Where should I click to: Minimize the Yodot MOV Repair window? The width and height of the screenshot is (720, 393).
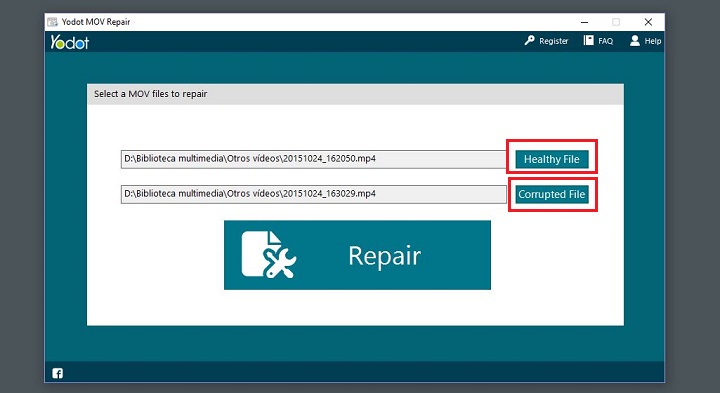point(585,22)
